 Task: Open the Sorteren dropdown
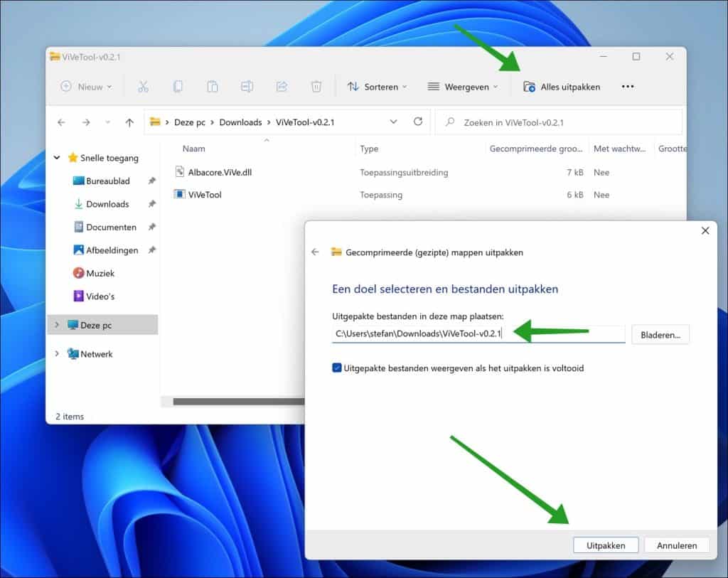point(378,86)
